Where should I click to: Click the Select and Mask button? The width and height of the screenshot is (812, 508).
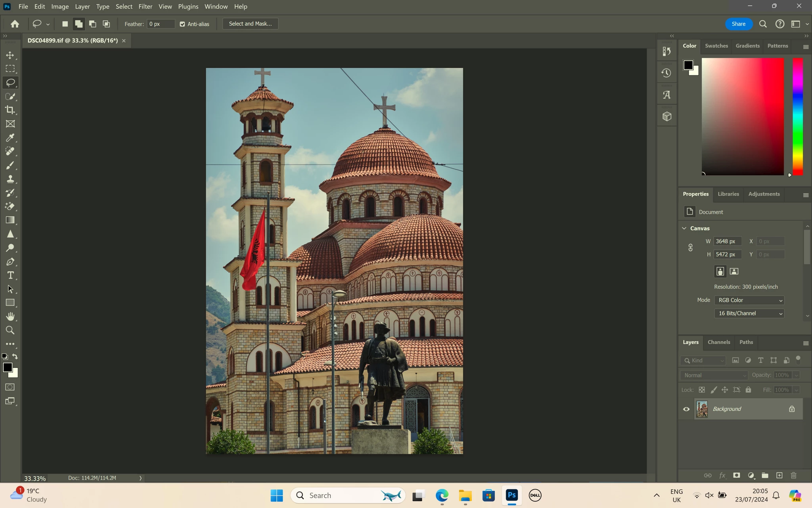coord(250,24)
